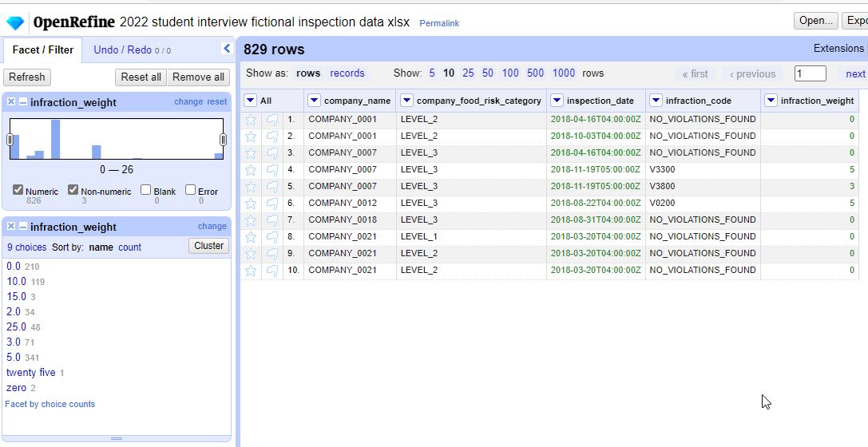Star row 2

pyautogui.click(x=251, y=136)
